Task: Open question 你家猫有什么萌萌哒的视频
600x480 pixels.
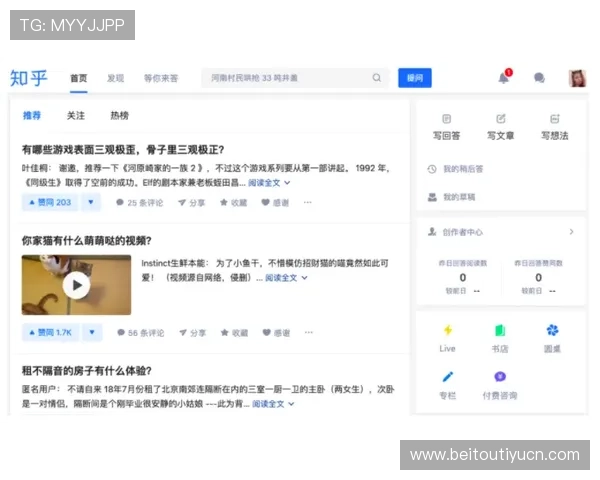Action: click(x=86, y=241)
